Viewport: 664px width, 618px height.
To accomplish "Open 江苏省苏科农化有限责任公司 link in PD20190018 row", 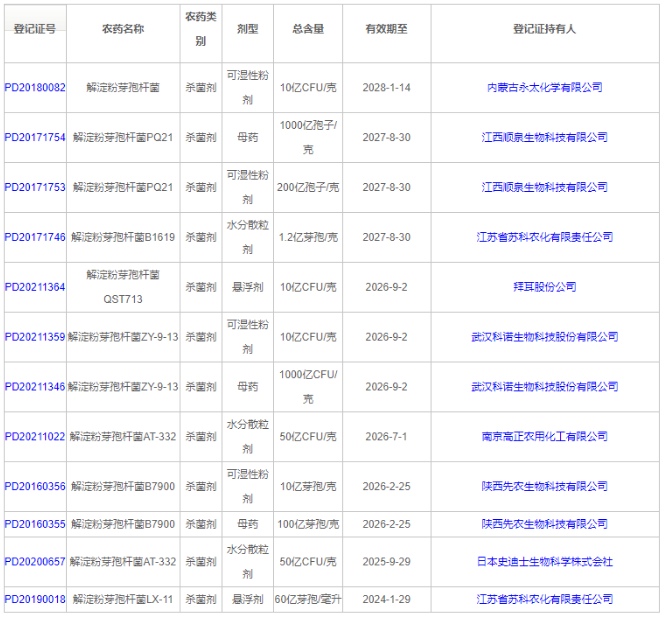I will click(x=545, y=600).
